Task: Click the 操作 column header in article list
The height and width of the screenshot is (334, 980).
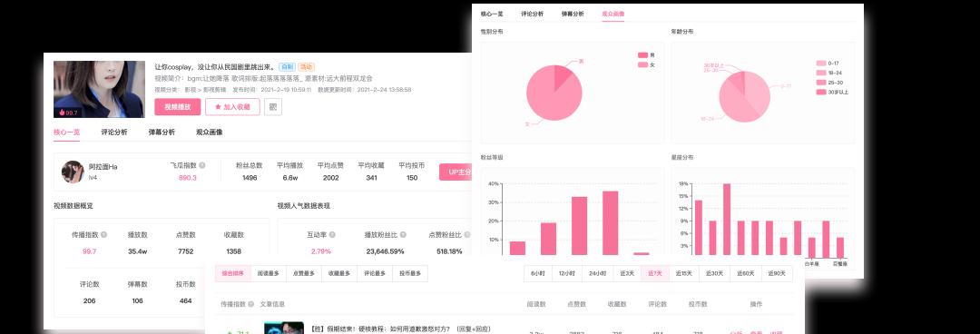Action: (756, 304)
